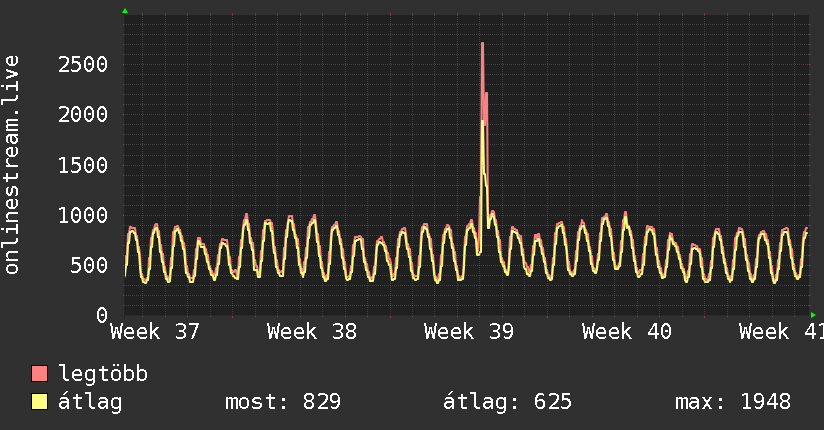This screenshot has height=430, width=824.
Task: Click the Week 39 axis label
Action: click(469, 332)
